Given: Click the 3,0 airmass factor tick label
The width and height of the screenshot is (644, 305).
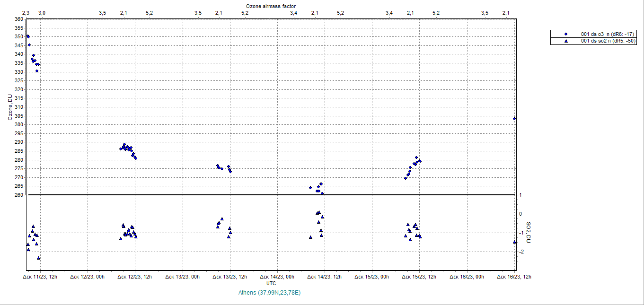Looking at the screenshot, I should [x=42, y=13].
